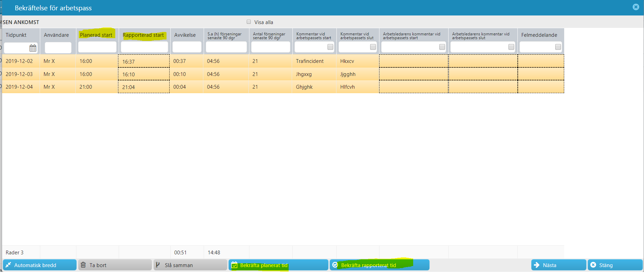This screenshot has height=276, width=644.
Task: Click the Bekräfta planerat tid button
Action: tap(278, 265)
